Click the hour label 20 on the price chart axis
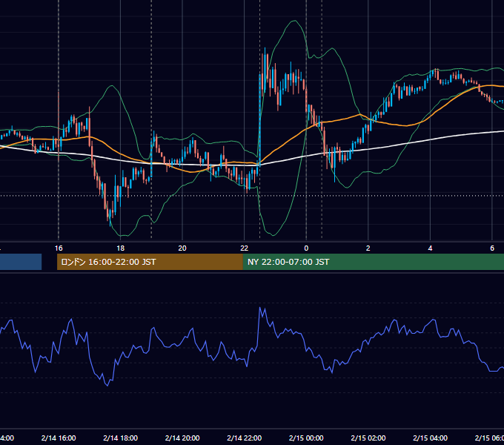 (x=182, y=248)
